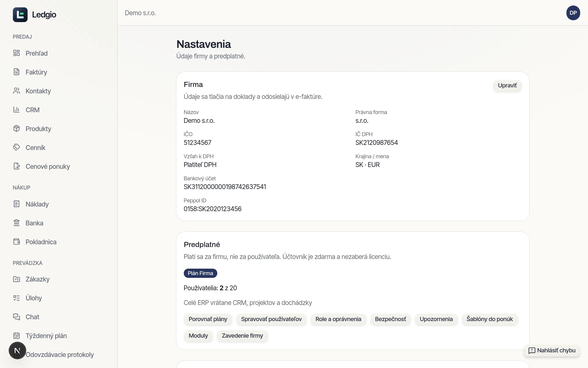Click the Faktúry document icon
Viewport: 588px width, 368px height.
pos(17,72)
